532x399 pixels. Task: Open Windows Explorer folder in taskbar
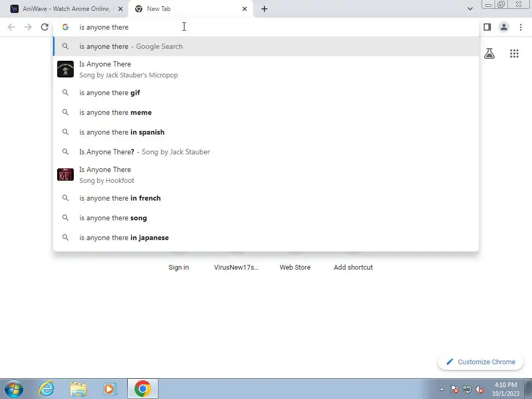pyautogui.click(x=78, y=389)
